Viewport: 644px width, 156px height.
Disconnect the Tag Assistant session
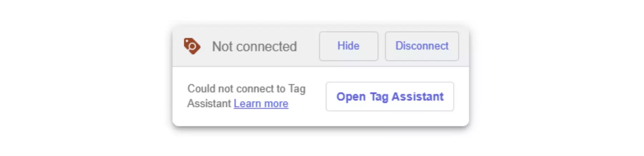click(x=422, y=46)
